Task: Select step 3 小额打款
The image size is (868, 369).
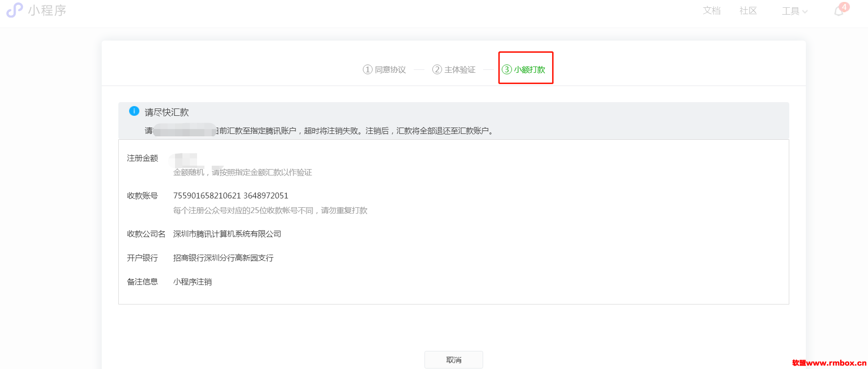Action: [524, 69]
